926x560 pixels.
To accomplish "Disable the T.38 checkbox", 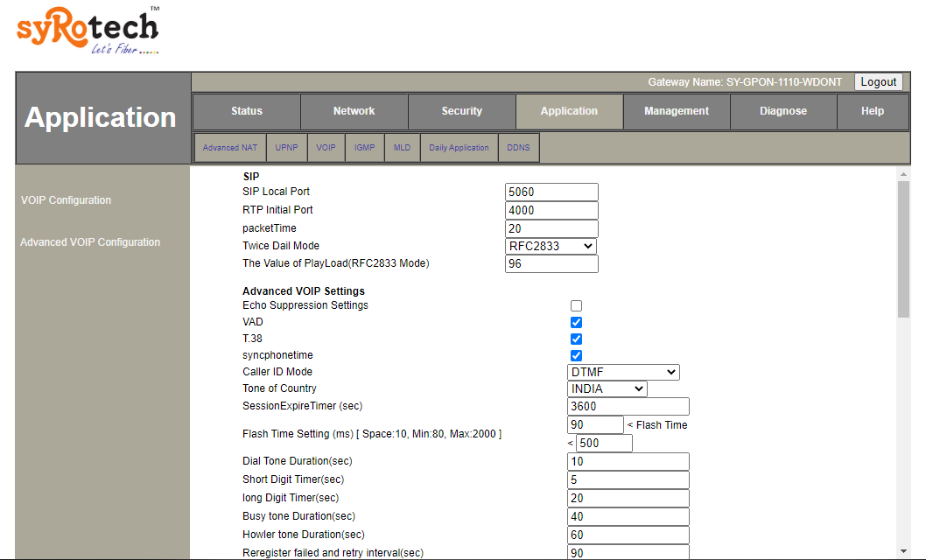I will point(576,339).
